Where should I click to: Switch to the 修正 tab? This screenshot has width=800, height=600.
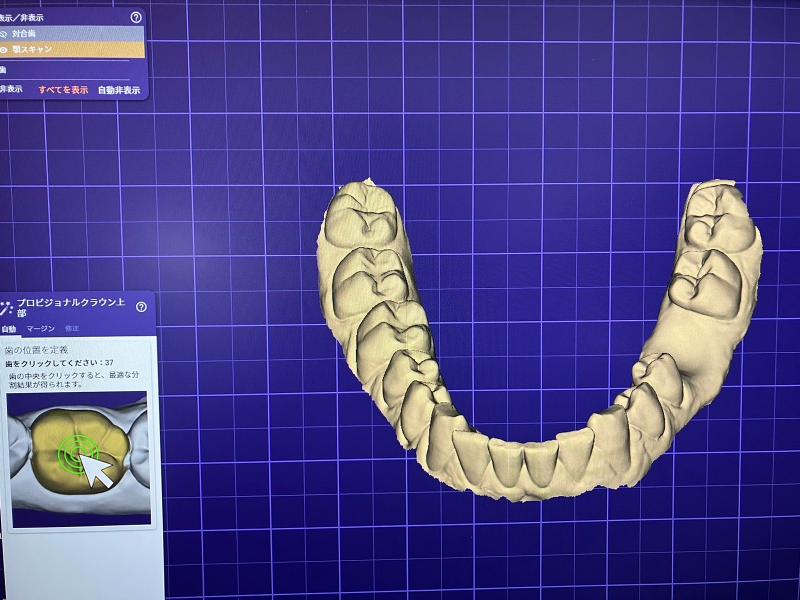pos(72,328)
